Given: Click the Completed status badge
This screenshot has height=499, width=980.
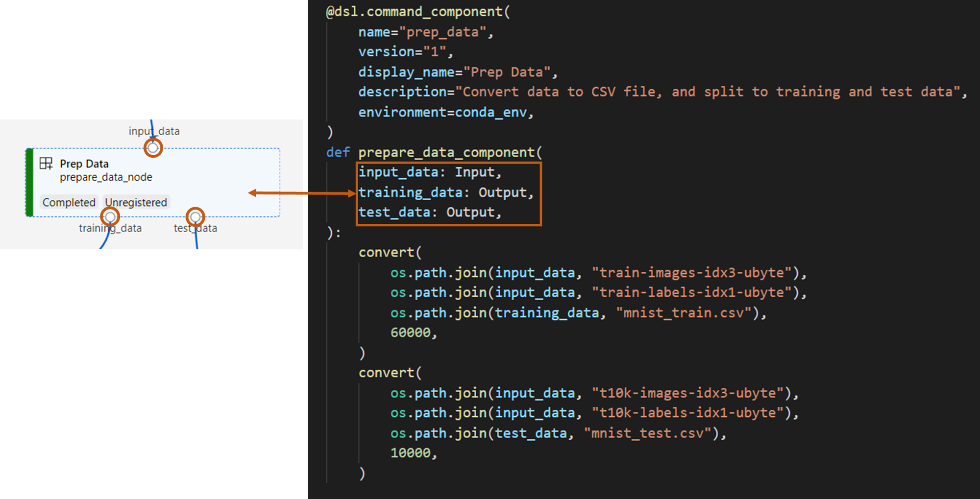Looking at the screenshot, I should click(69, 202).
